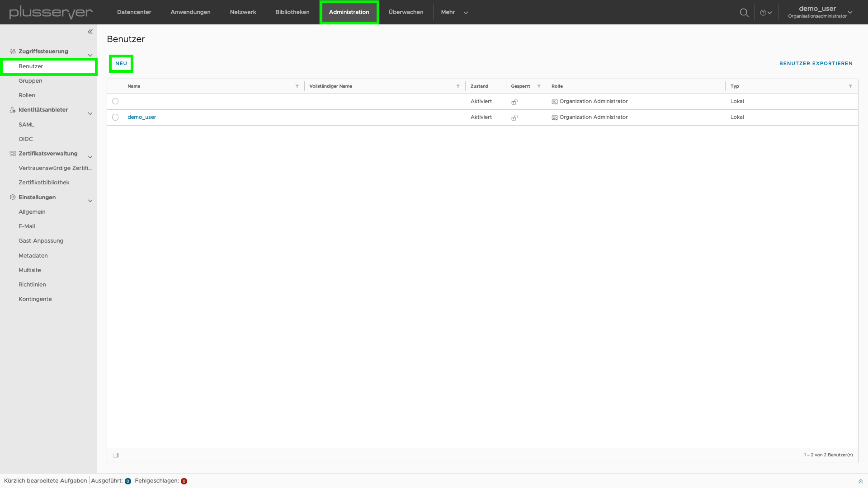Screen dimensions: 868x488
Task: Click the BENUTZER EXPORTIEREN link
Action: coord(816,63)
